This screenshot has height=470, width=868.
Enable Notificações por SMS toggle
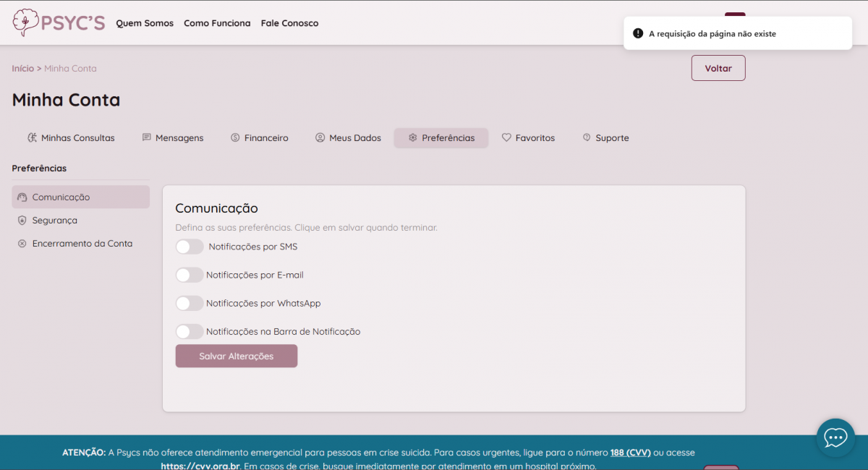[190, 247]
